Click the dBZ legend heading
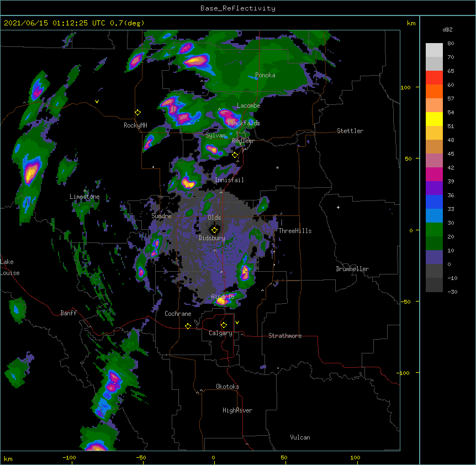The height and width of the screenshot is (465, 476). [447, 30]
